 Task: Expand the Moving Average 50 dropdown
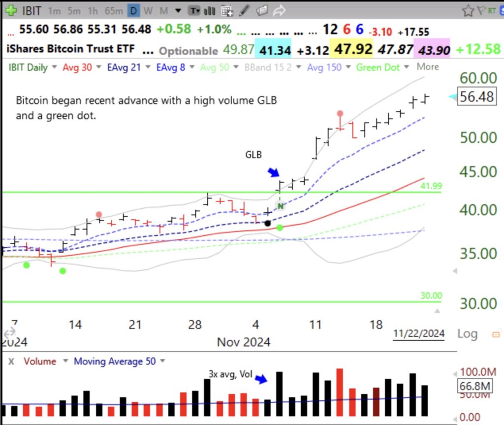[x=161, y=361]
